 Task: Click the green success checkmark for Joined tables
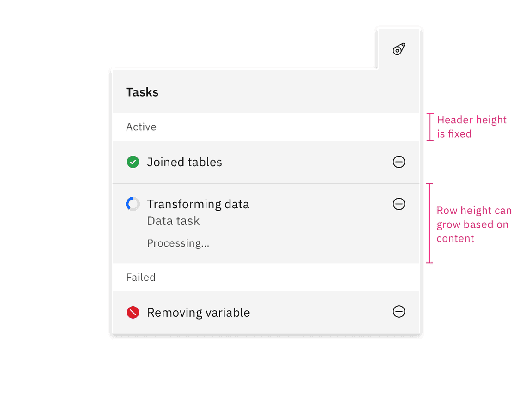(x=133, y=162)
